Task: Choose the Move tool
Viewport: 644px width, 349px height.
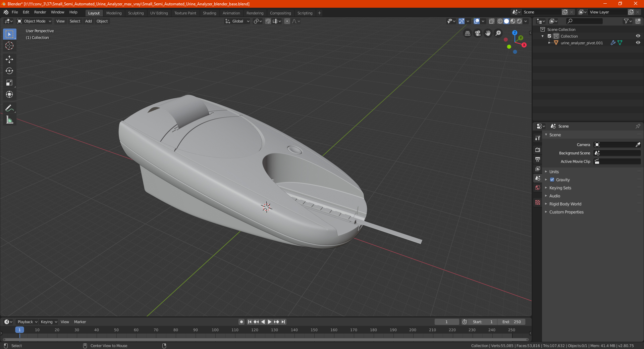Action: (x=9, y=59)
